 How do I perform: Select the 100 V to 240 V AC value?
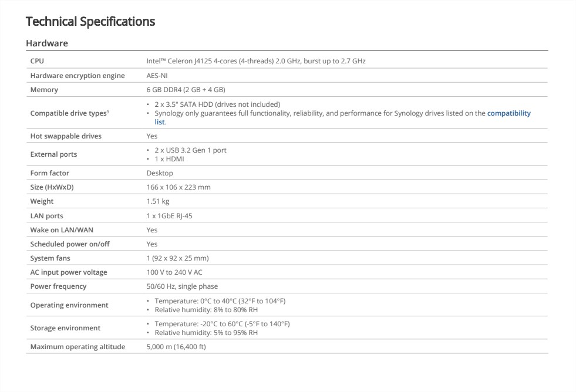coord(174,272)
